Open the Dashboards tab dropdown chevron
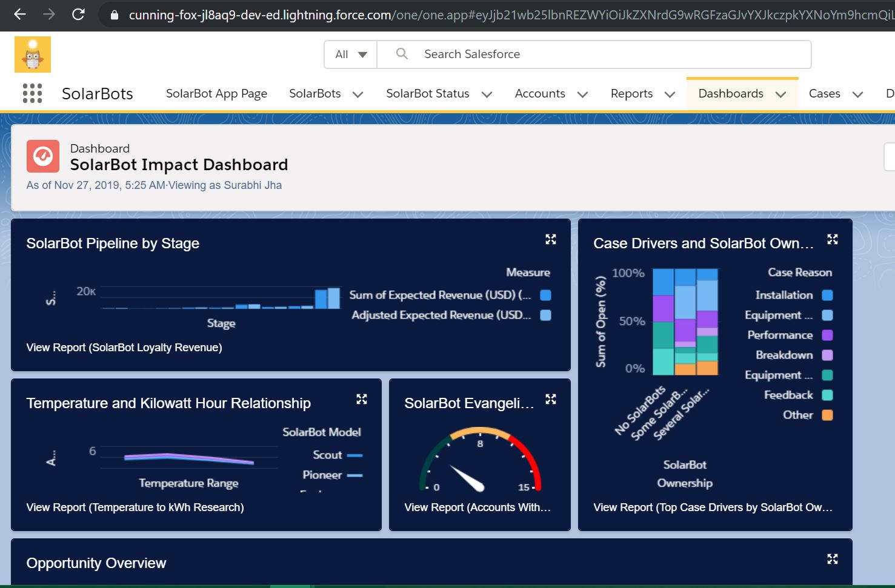The width and height of the screenshot is (895, 588). [780, 94]
